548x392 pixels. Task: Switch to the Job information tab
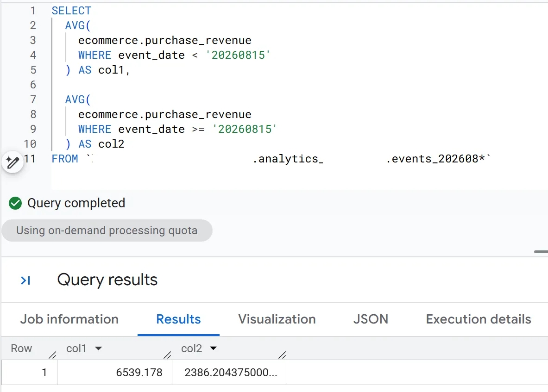pos(69,319)
